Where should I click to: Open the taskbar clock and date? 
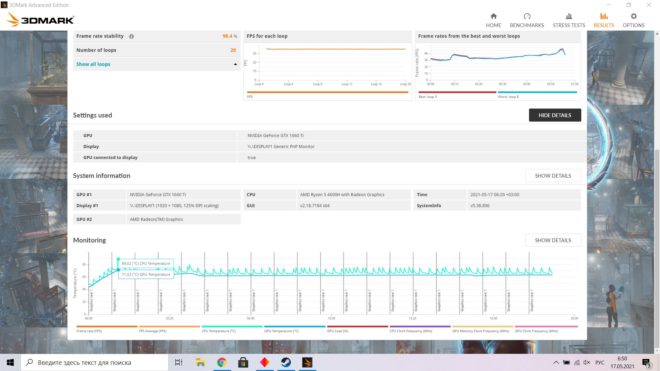(622, 363)
